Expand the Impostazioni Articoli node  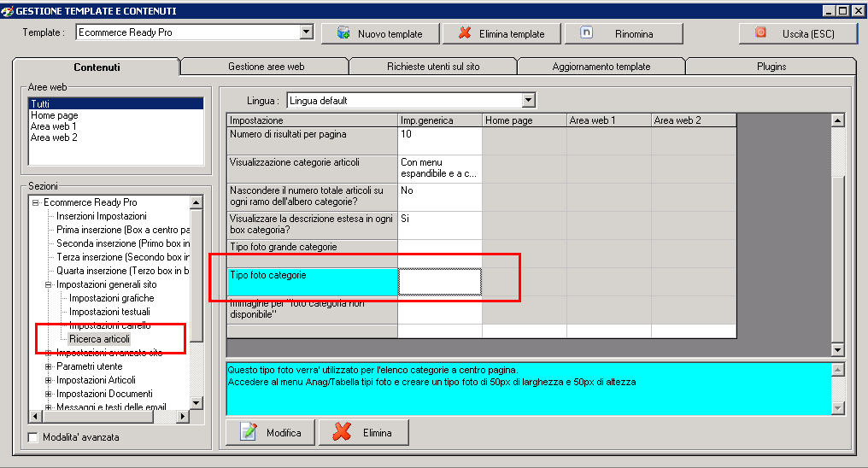point(48,380)
